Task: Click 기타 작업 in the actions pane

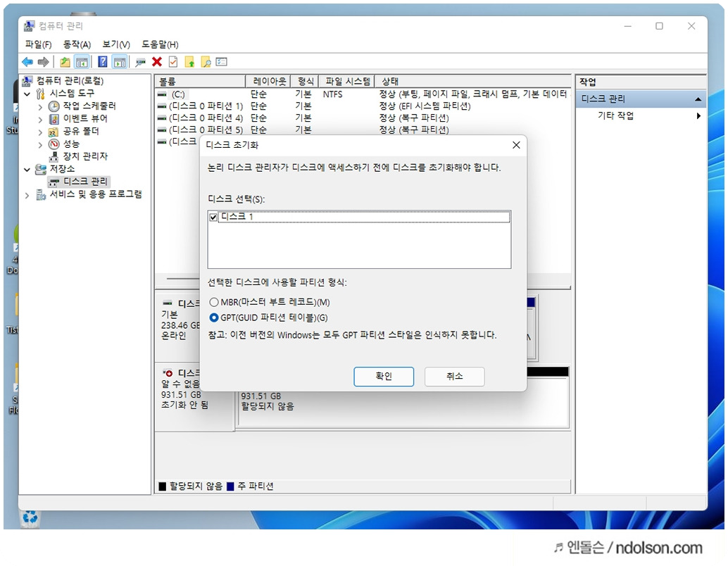Action: coord(615,115)
